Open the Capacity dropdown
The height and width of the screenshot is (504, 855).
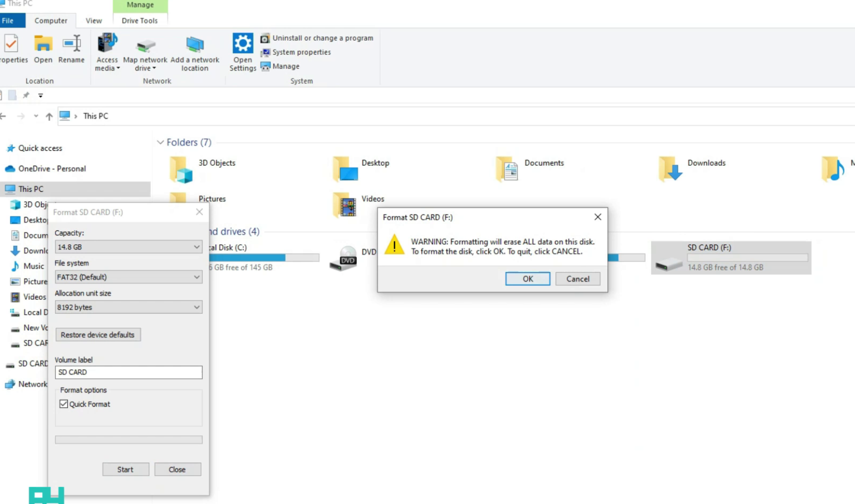[x=128, y=247]
